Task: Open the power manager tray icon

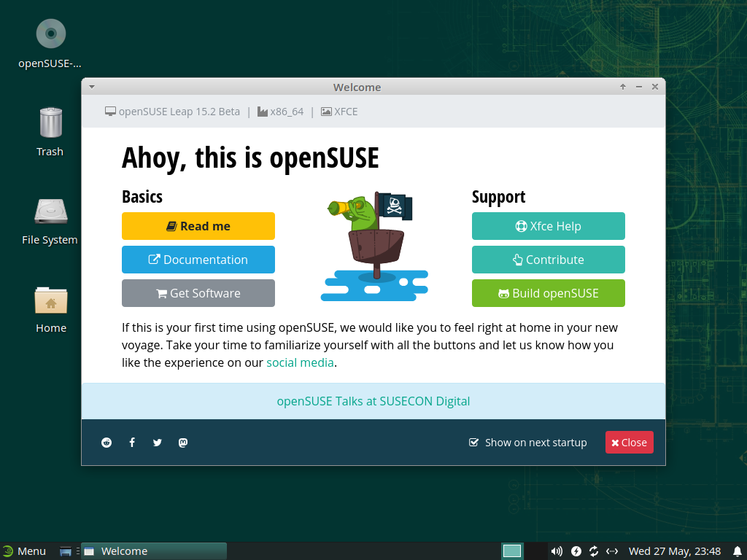Action: pos(576,551)
